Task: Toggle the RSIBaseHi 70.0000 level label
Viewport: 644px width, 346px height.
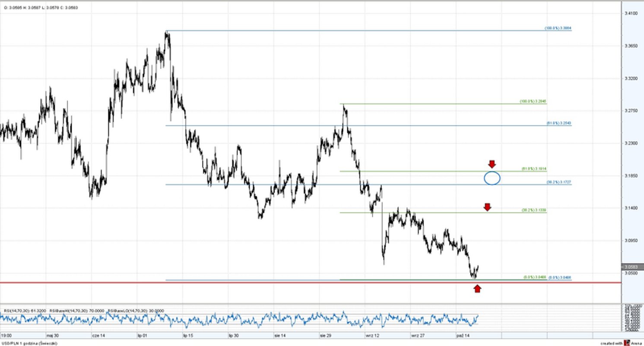Action: (x=76, y=310)
